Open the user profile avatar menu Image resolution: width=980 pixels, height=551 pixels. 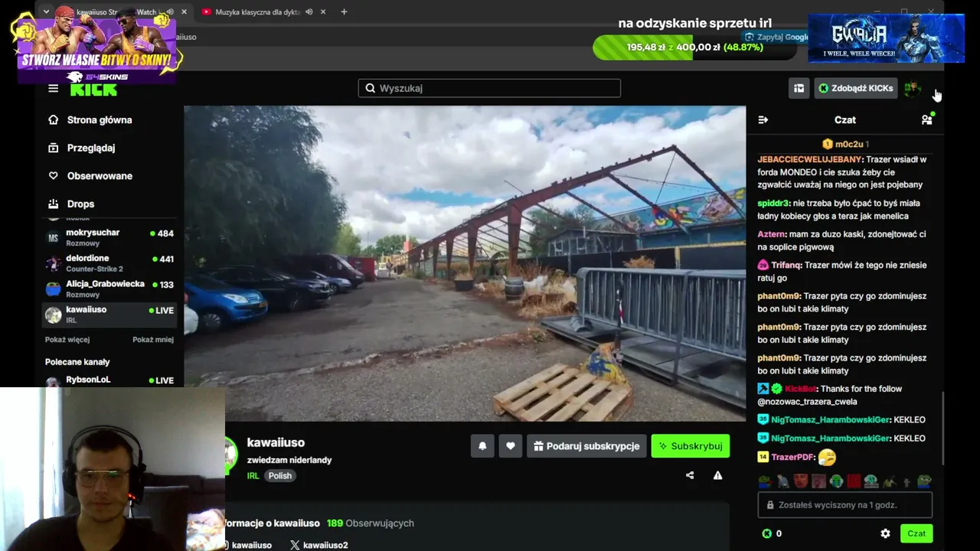click(912, 89)
